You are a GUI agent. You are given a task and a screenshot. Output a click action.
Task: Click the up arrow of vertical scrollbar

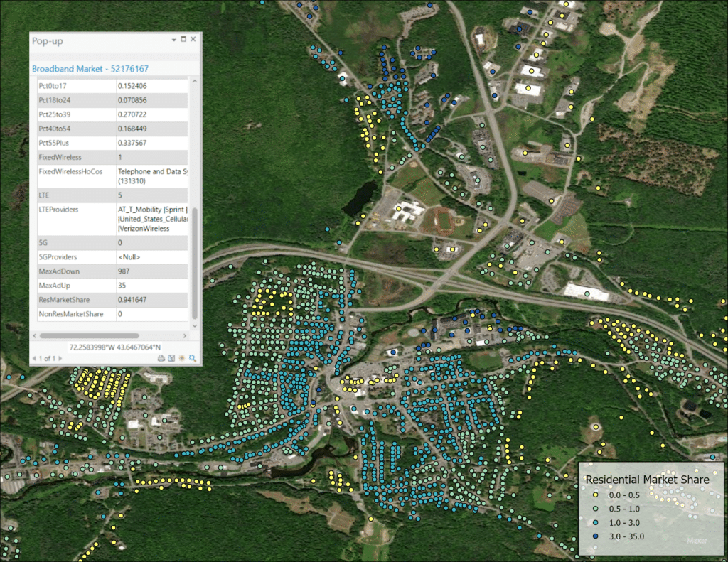tap(195, 82)
